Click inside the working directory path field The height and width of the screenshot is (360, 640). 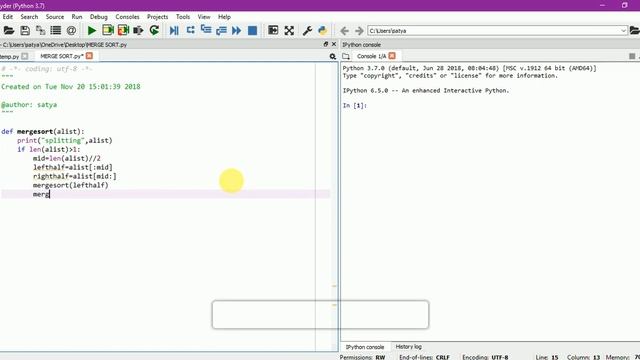click(493, 31)
